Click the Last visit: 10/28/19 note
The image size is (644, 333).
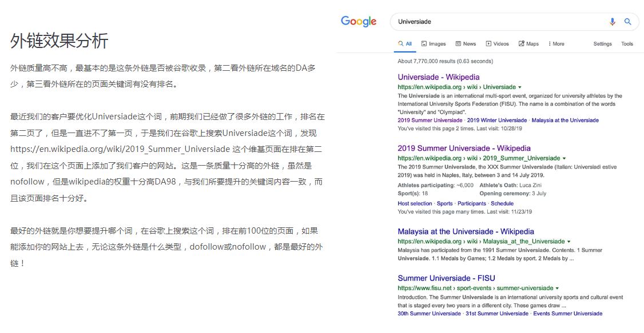coord(500,129)
